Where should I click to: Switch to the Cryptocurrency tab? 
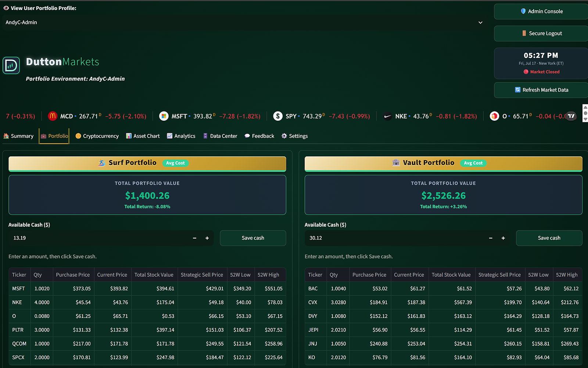(x=97, y=136)
